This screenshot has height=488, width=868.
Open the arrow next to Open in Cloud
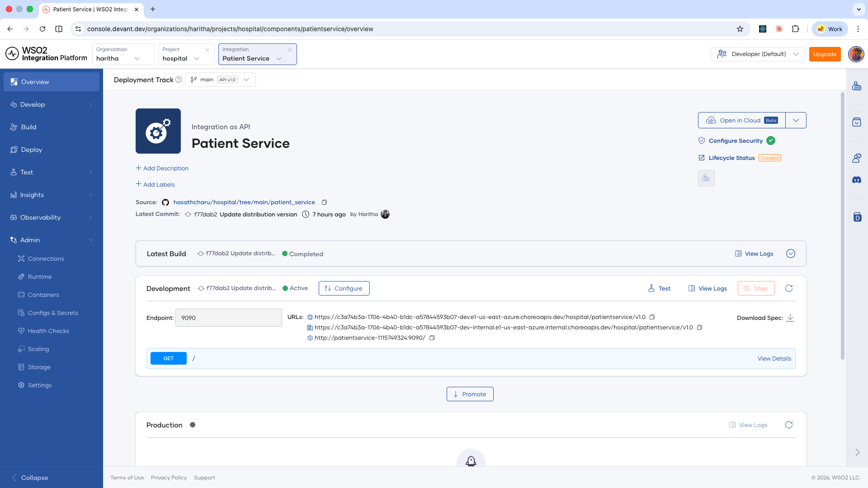pos(796,120)
